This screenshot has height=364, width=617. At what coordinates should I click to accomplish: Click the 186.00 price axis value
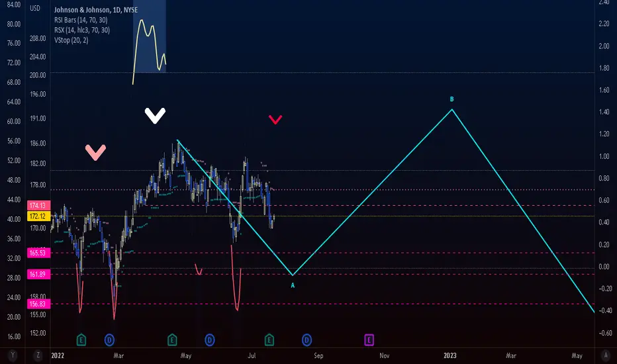point(38,143)
